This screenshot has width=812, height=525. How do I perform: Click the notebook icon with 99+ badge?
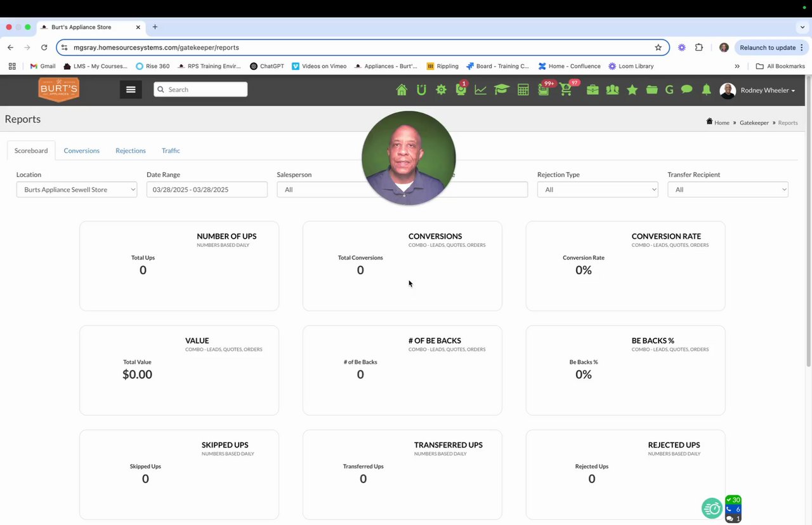[545, 89]
